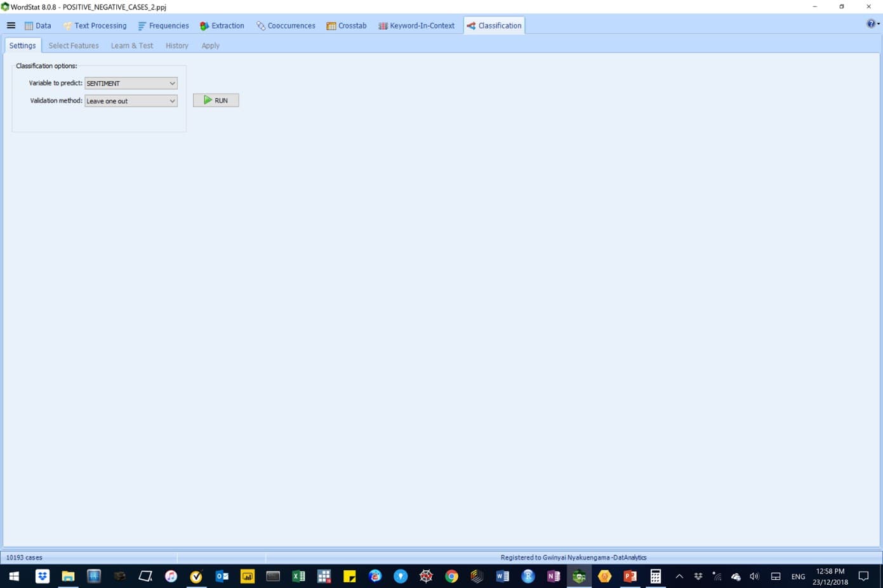
Task: Switch to Text Processing tab
Action: (x=95, y=26)
